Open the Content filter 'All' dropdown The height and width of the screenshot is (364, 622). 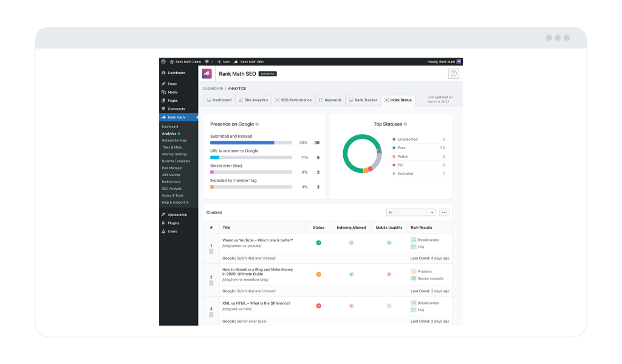(x=411, y=213)
